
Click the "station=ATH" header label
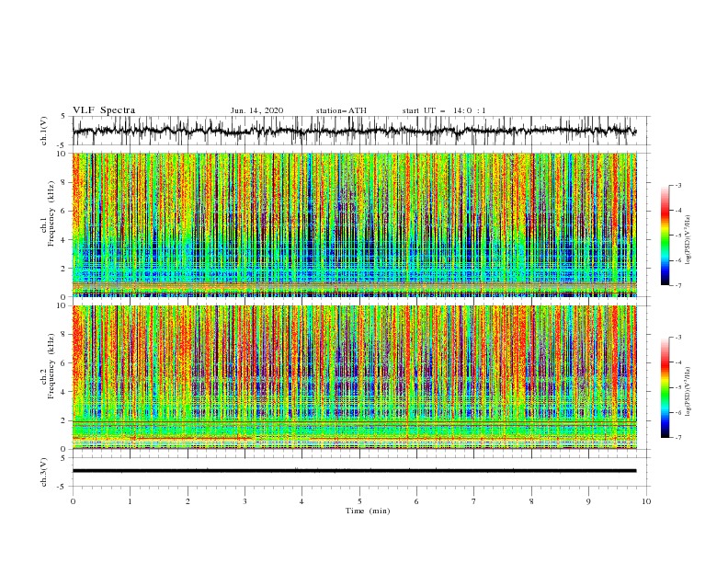341,110
